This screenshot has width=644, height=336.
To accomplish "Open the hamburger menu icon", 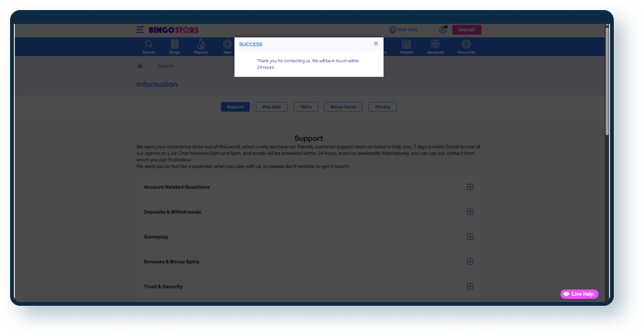I will coord(140,30).
